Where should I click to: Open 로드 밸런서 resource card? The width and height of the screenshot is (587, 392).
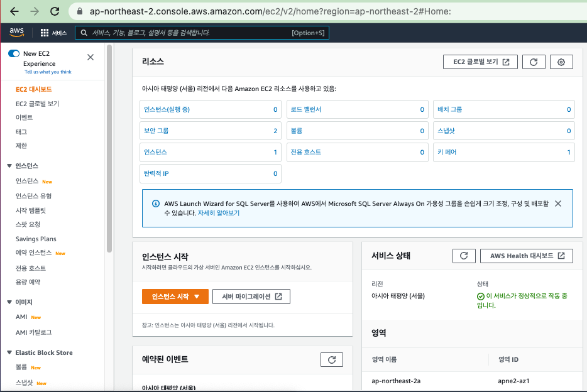tap(357, 109)
